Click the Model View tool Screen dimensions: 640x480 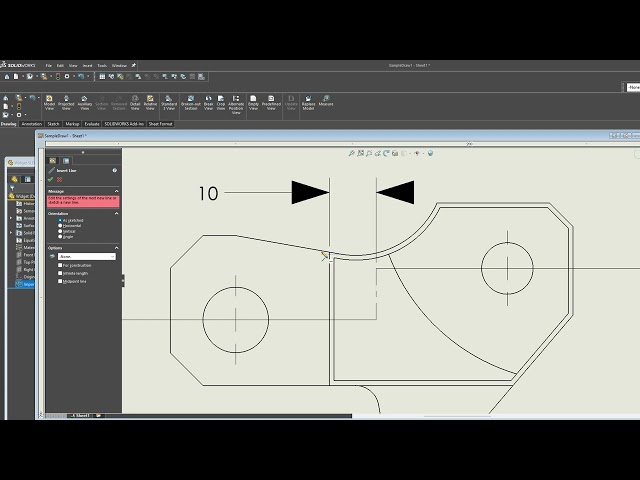click(x=49, y=102)
